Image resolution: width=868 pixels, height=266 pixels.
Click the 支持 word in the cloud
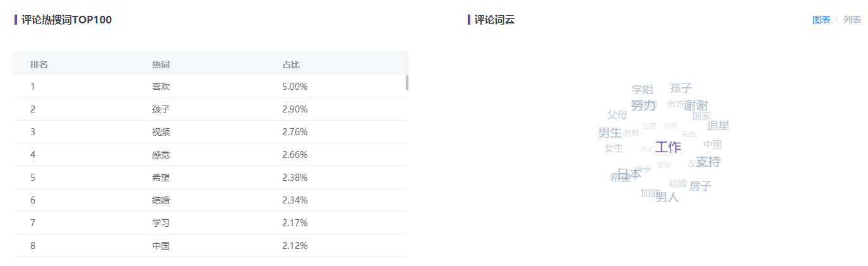click(708, 162)
